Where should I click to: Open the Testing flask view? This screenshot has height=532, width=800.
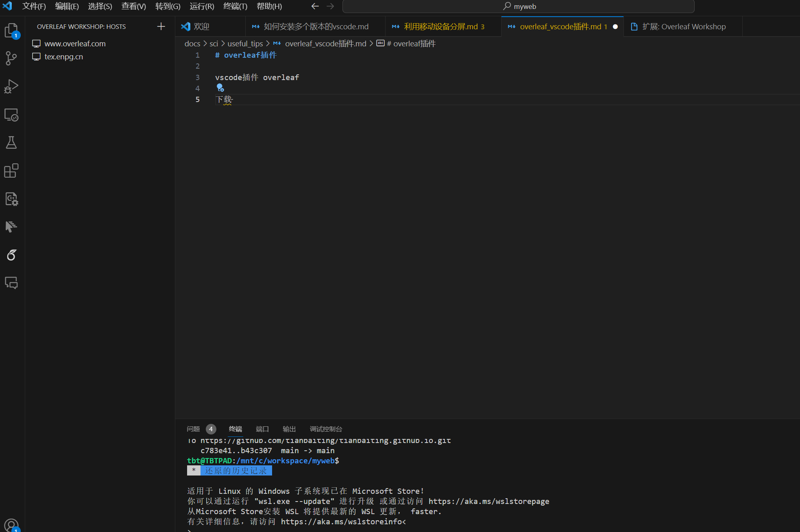pos(11,143)
